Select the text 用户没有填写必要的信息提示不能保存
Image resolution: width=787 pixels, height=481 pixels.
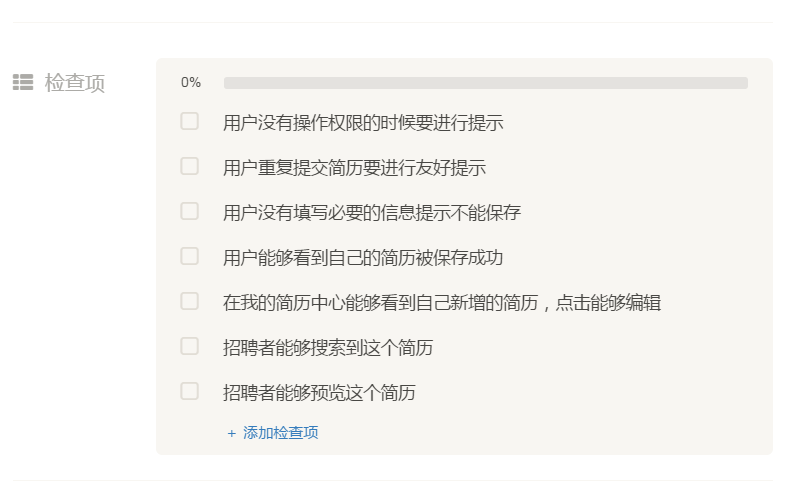tap(372, 213)
